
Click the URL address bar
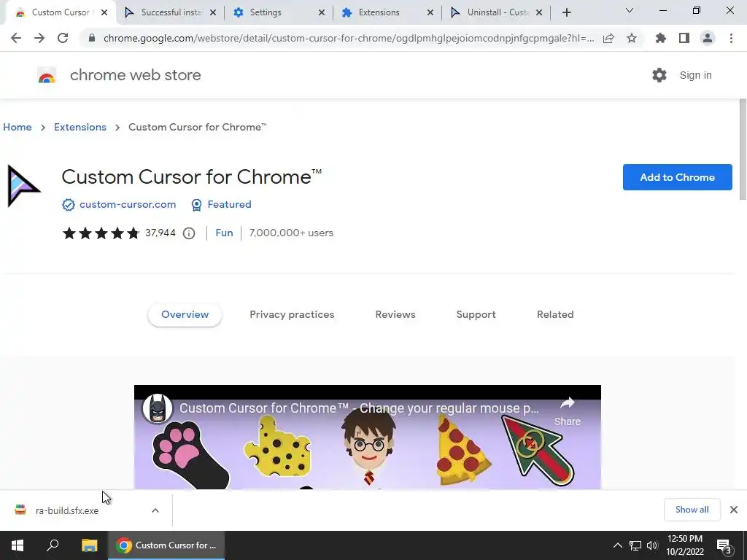point(348,38)
